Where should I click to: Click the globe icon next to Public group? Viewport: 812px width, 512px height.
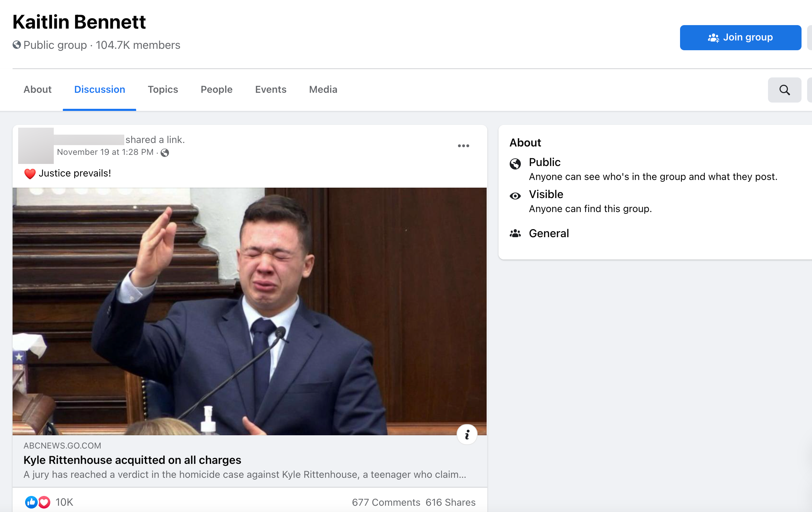16,45
